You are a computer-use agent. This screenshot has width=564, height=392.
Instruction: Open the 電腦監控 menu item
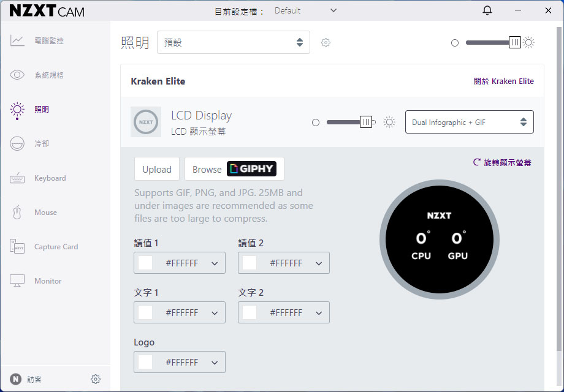tap(49, 40)
